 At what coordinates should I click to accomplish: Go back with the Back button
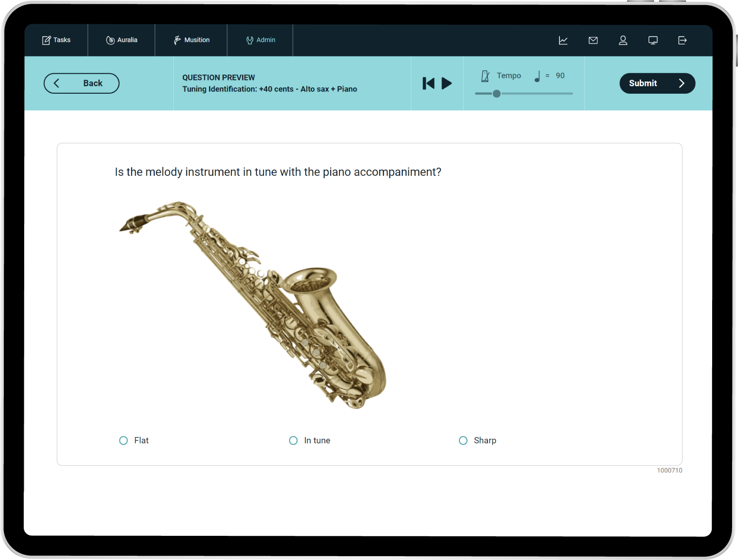[x=81, y=83]
